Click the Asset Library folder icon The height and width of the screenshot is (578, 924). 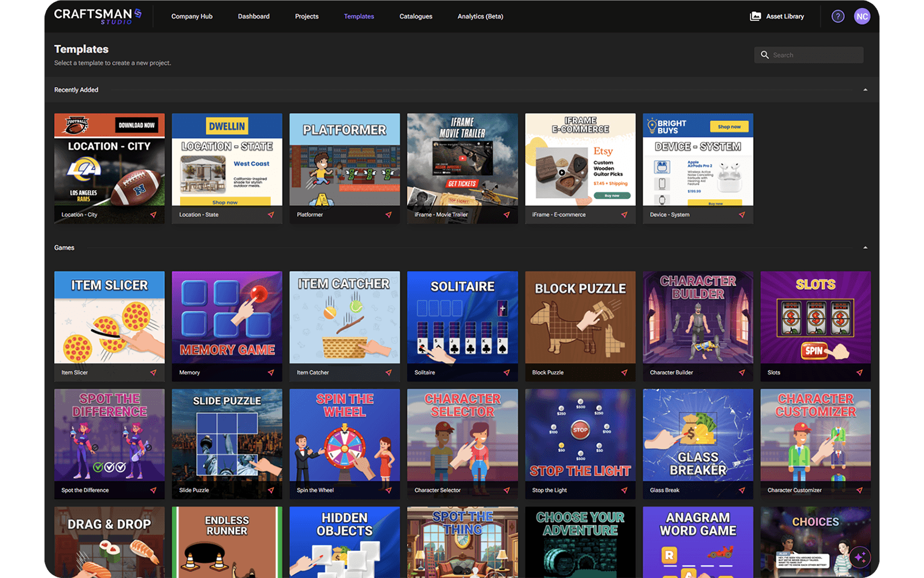click(x=755, y=16)
